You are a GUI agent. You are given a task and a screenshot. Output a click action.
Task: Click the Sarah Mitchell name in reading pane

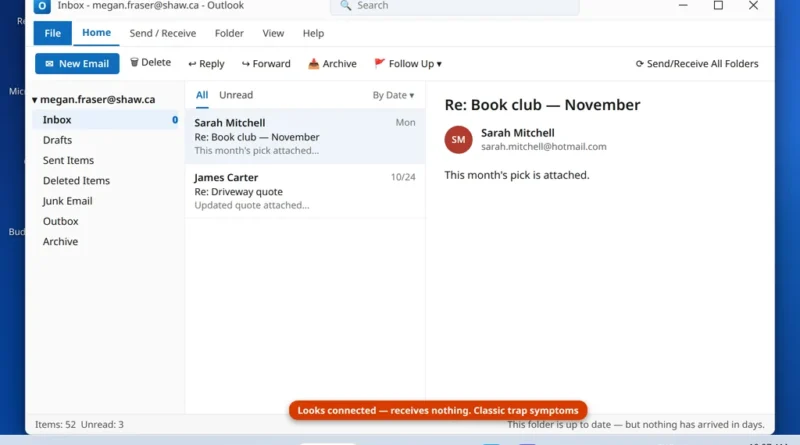click(x=517, y=133)
